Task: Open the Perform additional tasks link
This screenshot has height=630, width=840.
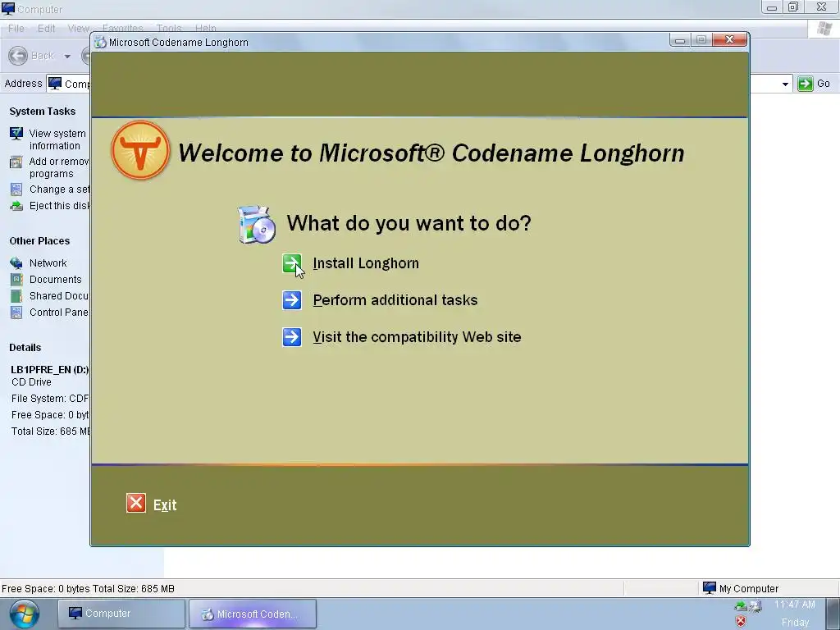Action: tap(395, 300)
